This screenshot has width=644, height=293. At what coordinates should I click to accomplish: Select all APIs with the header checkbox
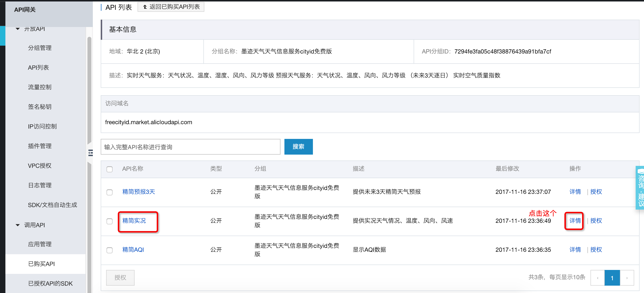[110, 169]
